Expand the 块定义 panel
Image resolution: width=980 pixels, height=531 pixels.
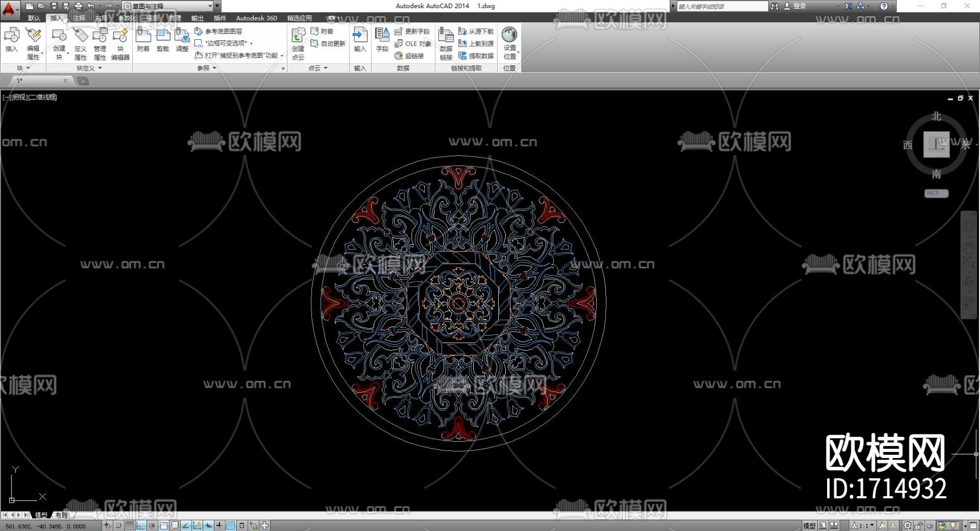(89, 68)
